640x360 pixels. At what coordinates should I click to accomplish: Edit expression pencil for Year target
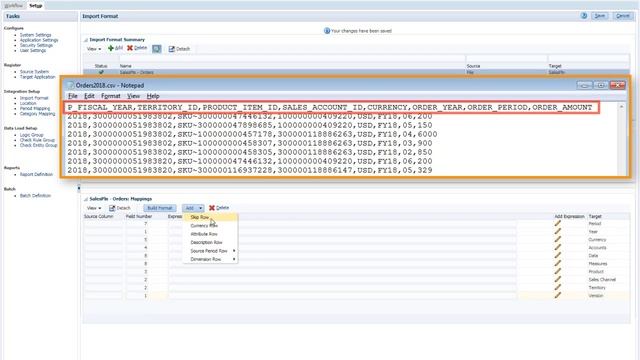point(558,231)
